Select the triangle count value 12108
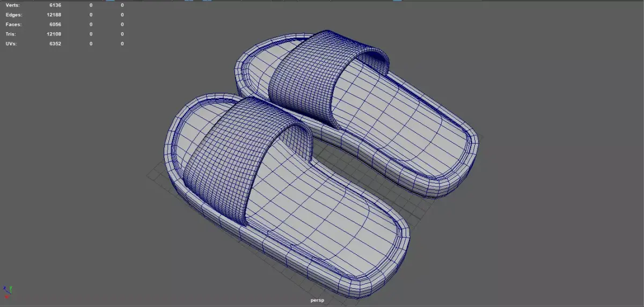 point(54,34)
